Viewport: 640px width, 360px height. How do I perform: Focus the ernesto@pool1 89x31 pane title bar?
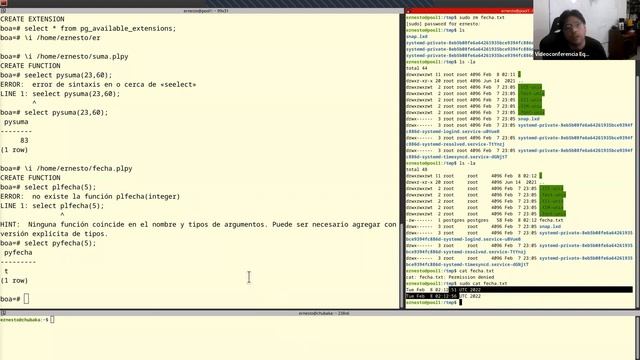(202, 11)
